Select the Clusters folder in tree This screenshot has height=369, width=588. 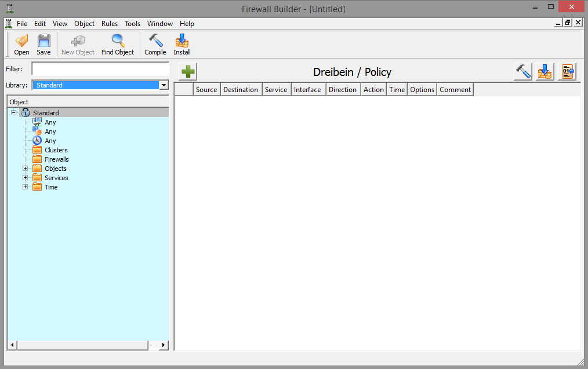coord(56,150)
